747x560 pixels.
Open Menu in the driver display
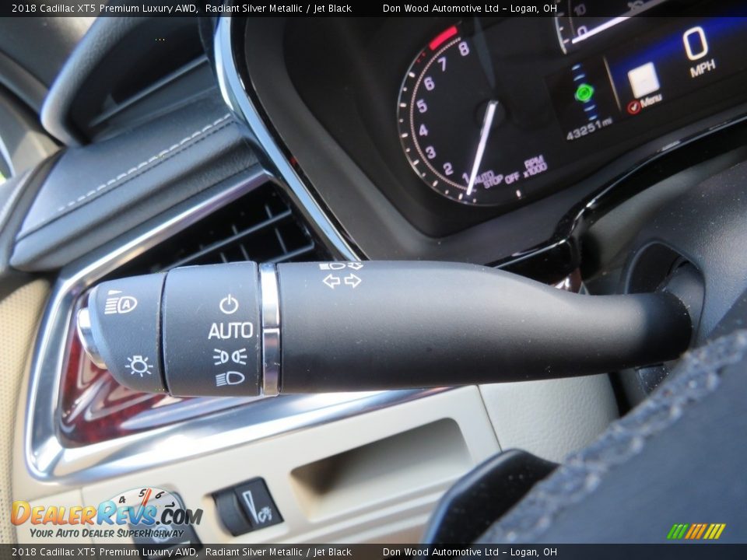tap(651, 100)
